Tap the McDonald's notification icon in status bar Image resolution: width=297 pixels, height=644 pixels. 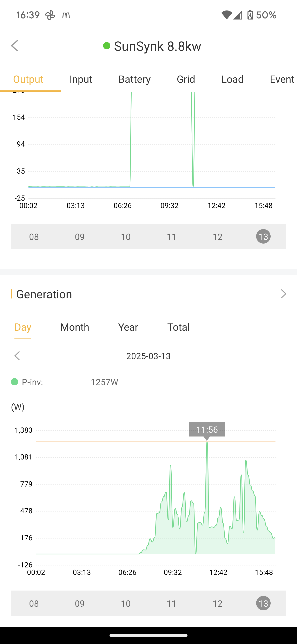point(66,15)
